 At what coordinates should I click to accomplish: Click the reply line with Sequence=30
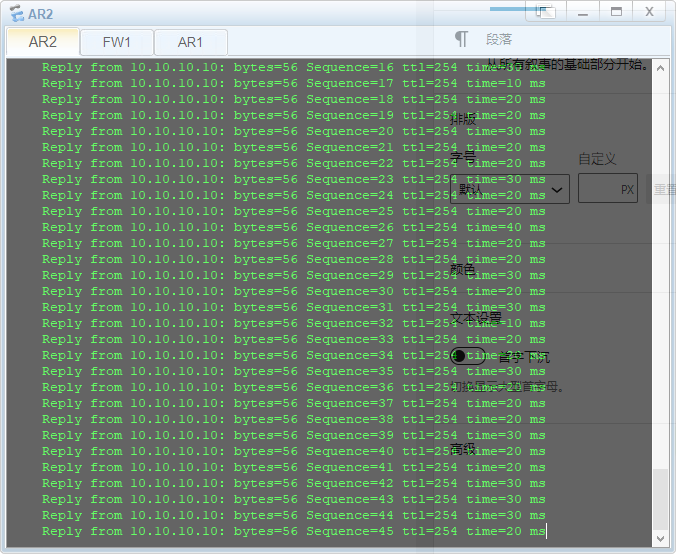point(293,291)
